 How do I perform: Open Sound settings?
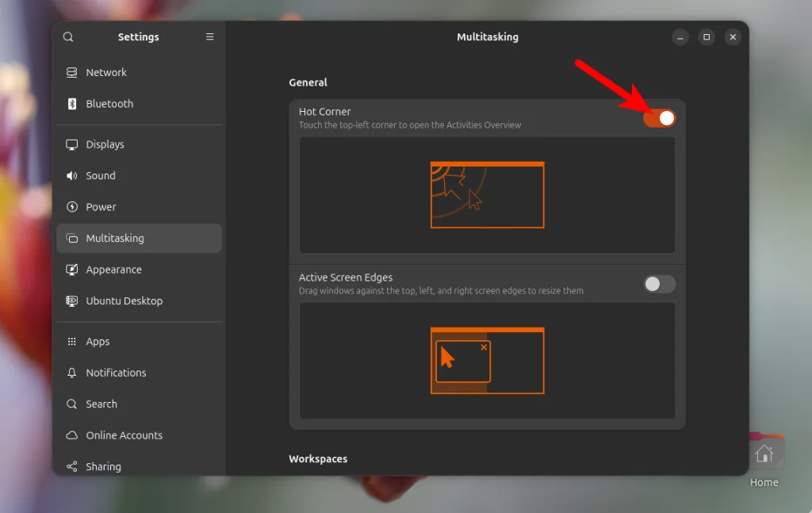[x=99, y=175]
